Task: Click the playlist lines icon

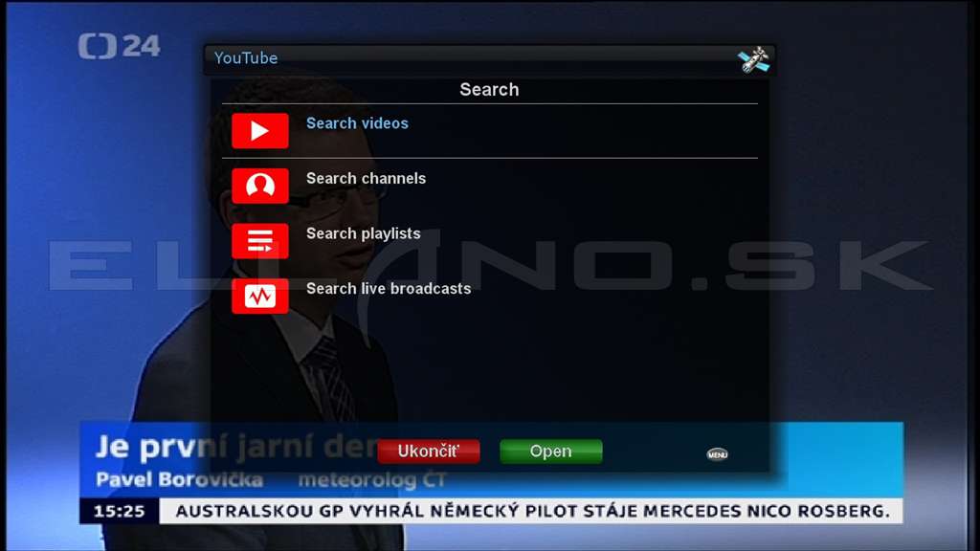Action: tap(260, 240)
